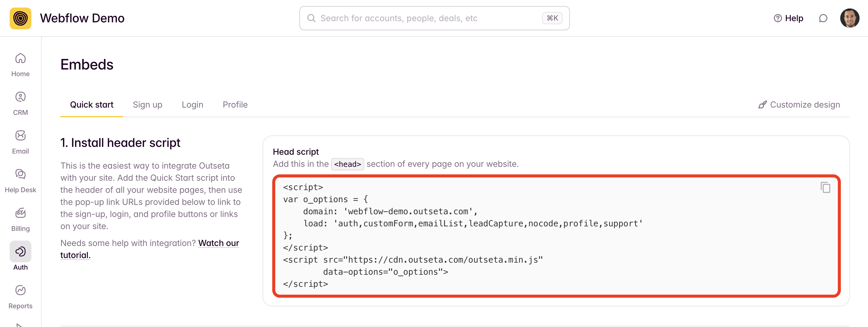868x327 pixels.
Task: Navigate to Billing section
Action: (x=20, y=219)
